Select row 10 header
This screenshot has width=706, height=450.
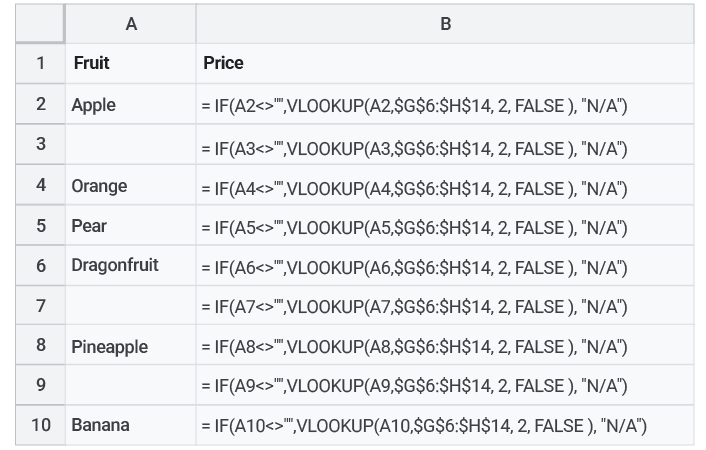41,425
